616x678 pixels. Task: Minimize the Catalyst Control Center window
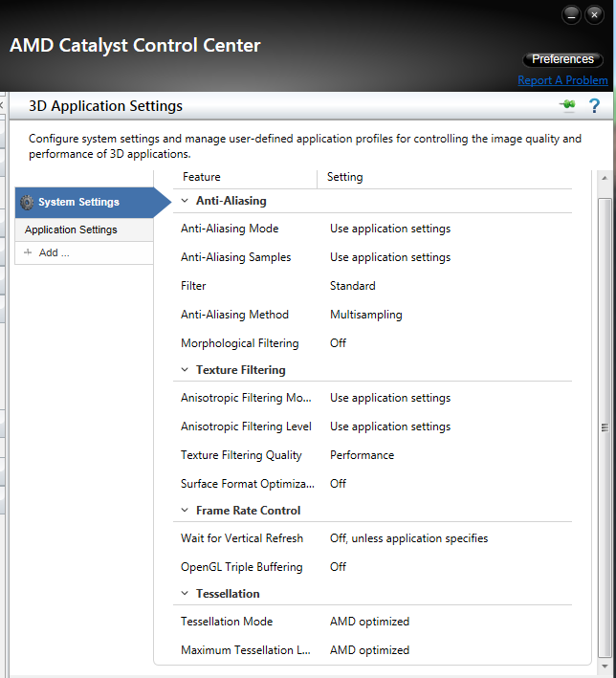571,14
